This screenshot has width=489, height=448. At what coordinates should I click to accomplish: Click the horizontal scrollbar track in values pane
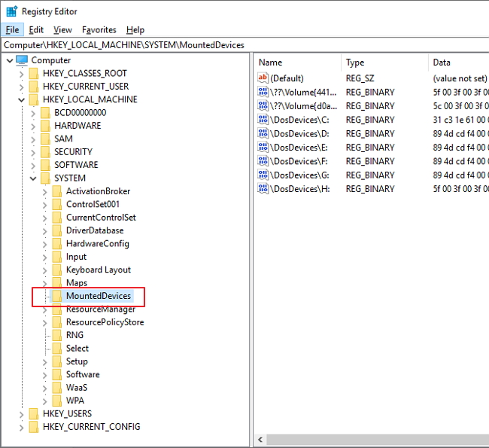(378, 440)
